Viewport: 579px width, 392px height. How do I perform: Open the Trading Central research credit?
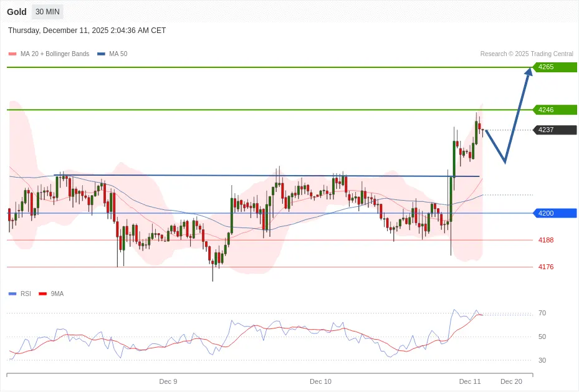click(x=527, y=54)
